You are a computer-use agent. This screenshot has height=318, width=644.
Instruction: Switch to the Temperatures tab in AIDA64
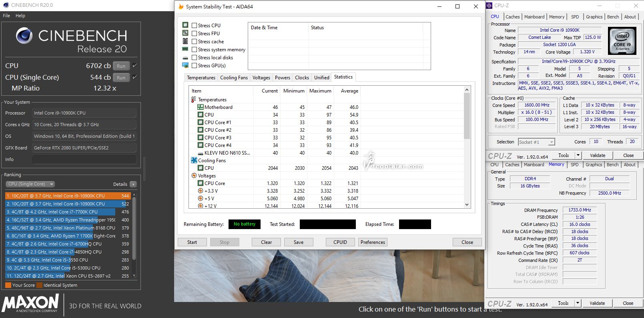click(201, 78)
